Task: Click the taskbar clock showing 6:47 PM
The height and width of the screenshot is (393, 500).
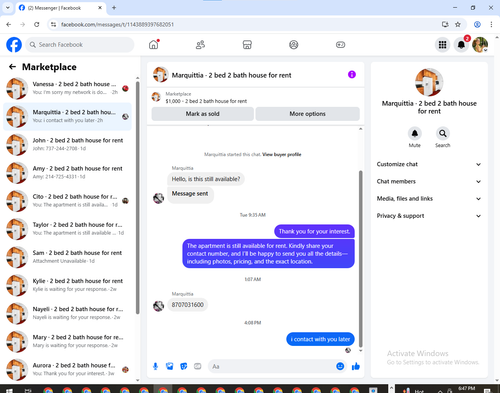Action: [466, 389]
